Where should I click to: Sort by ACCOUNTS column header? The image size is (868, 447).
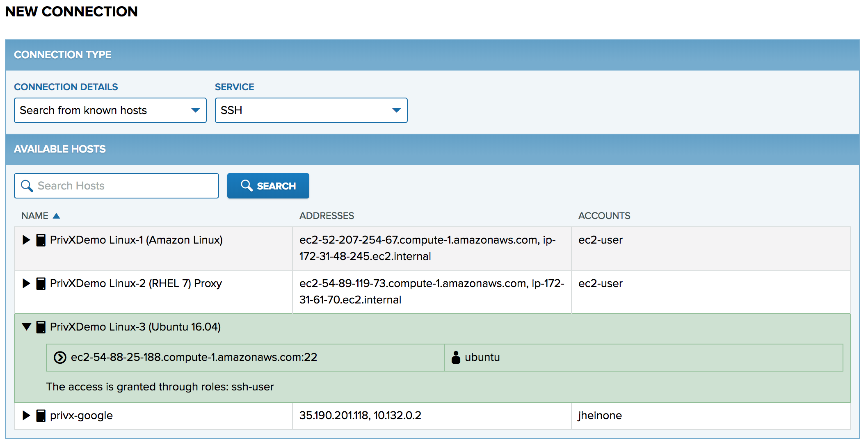click(x=604, y=216)
